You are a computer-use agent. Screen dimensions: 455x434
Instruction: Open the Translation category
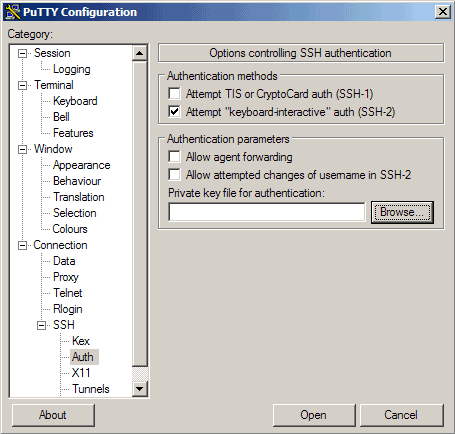pos(79,197)
